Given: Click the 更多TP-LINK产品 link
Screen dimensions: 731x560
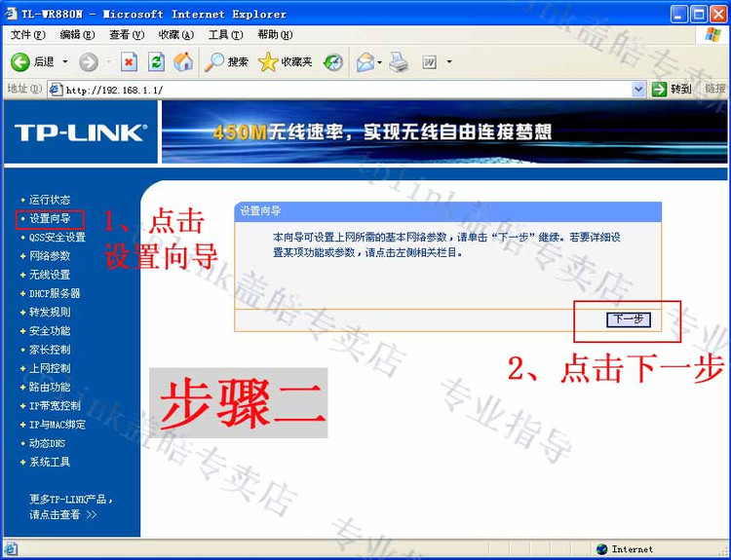Looking at the screenshot, I should 71,506.
